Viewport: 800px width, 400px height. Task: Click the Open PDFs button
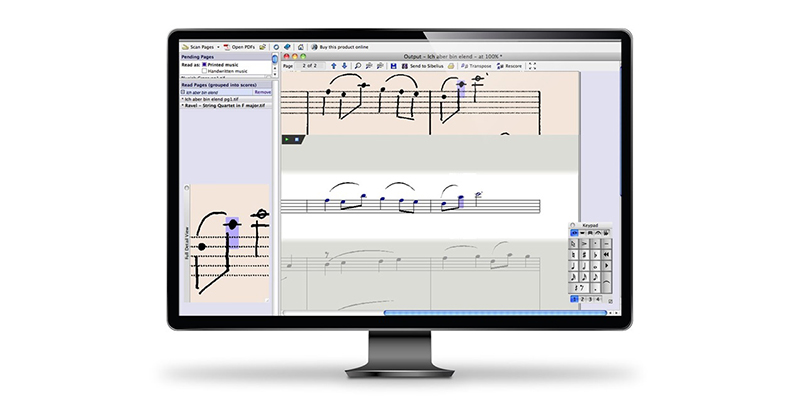pos(239,47)
